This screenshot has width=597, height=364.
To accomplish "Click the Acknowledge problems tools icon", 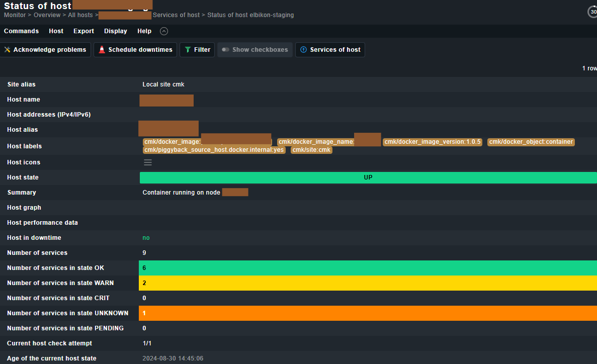I will (7, 50).
